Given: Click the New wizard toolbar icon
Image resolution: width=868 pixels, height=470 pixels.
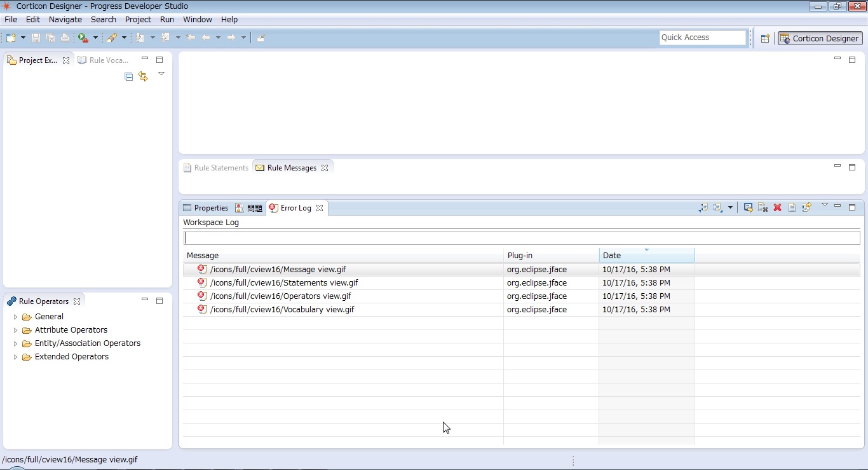Looking at the screenshot, I should pos(10,38).
